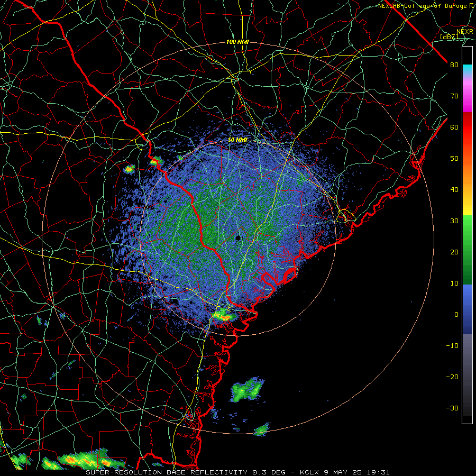The width and height of the screenshot is (476, 476).
Task: Click the -30 value on color scale
Action: point(452,408)
